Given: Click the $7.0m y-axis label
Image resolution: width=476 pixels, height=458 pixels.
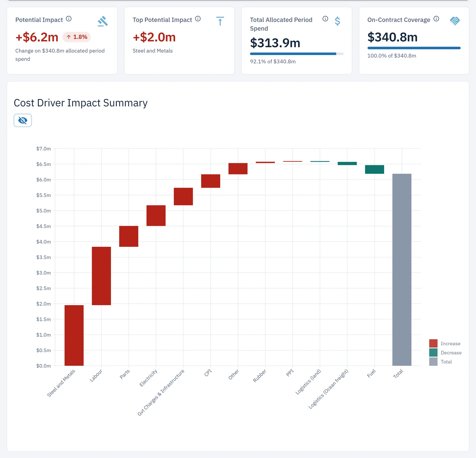Looking at the screenshot, I should pyautogui.click(x=43, y=149).
